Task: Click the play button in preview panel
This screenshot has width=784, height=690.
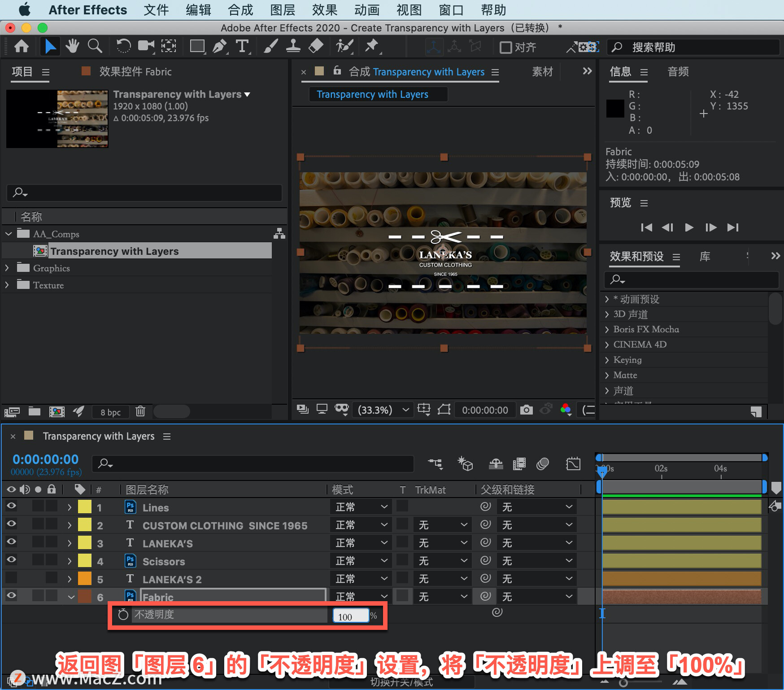Action: pos(689,227)
